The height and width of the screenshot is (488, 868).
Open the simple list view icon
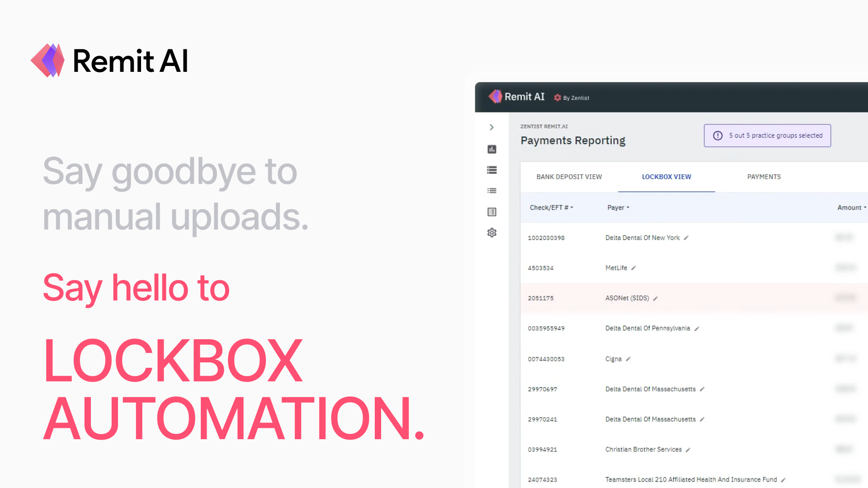point(491,191)
